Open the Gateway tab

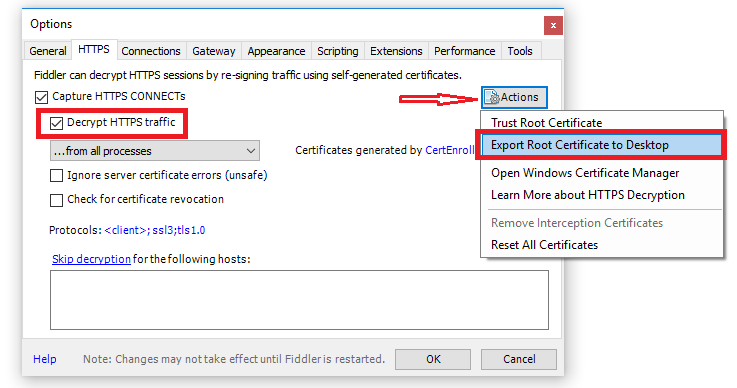(214, 51)
